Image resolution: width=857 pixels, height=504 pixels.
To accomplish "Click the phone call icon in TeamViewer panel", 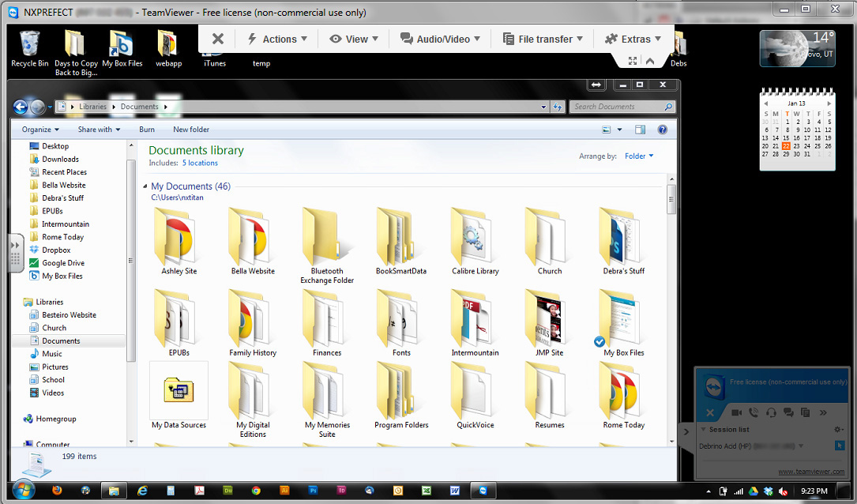I will [x=754, y=412].
